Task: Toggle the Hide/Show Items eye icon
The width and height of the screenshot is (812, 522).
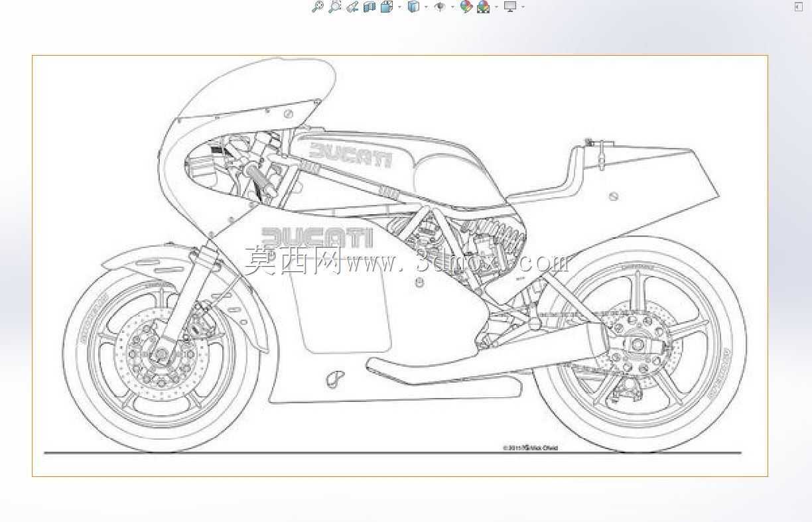Action: tap(439, 7)
